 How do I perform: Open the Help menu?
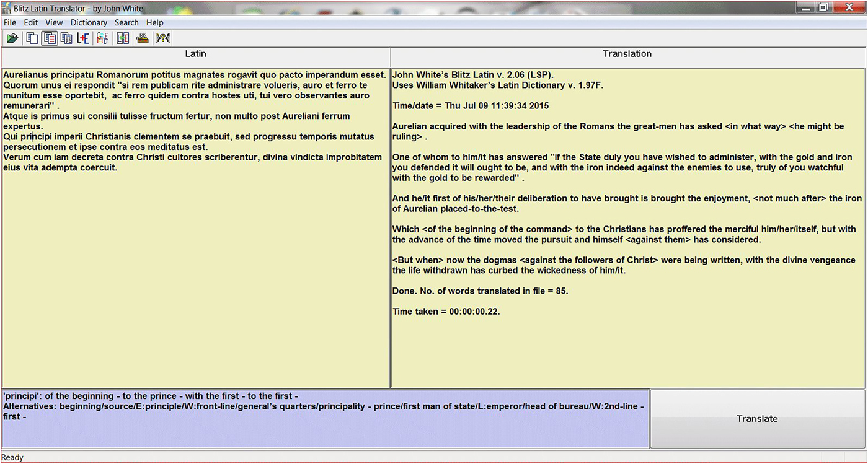155,22
